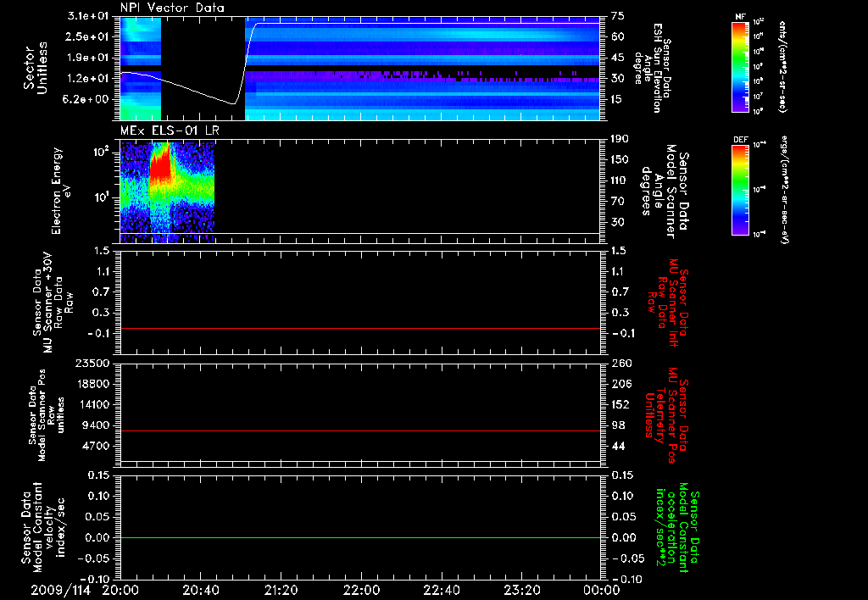The image size is (868, 600).
Task: Click the '9400' scanner position tick label
Action: pyautogui.click(x=97, y=425)
